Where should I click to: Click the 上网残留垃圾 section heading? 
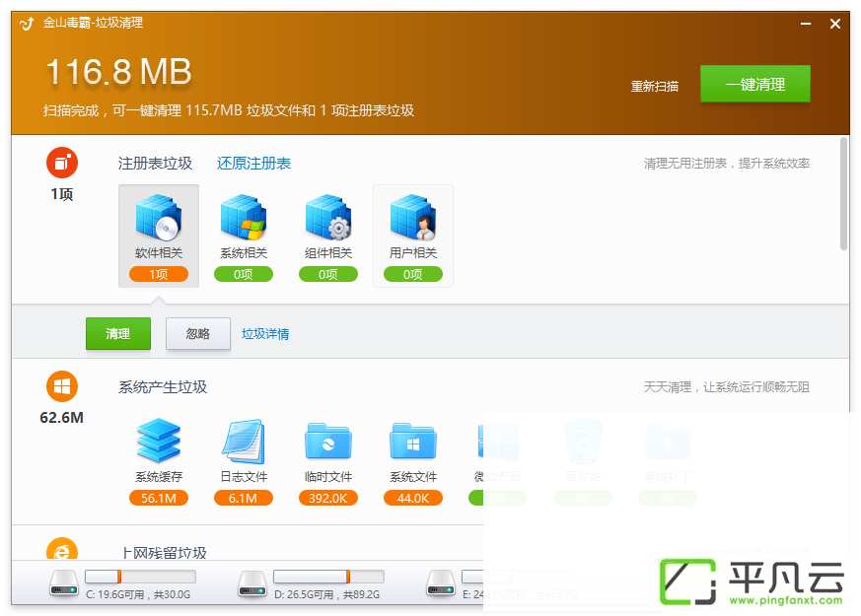coord(164,552)
